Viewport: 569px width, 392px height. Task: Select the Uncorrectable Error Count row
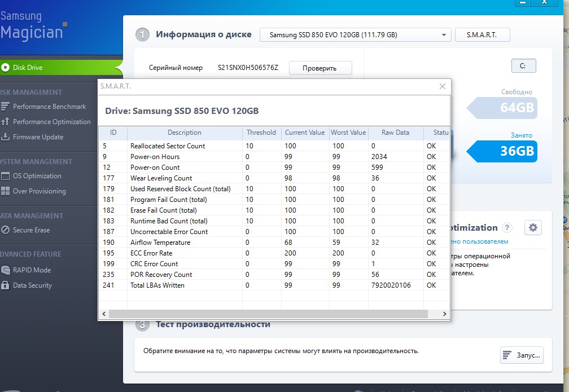[x=274, y=232]
